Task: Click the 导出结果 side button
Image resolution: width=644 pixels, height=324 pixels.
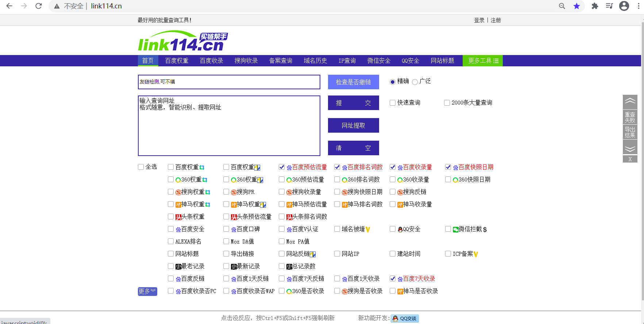Action: pos(630,132)
